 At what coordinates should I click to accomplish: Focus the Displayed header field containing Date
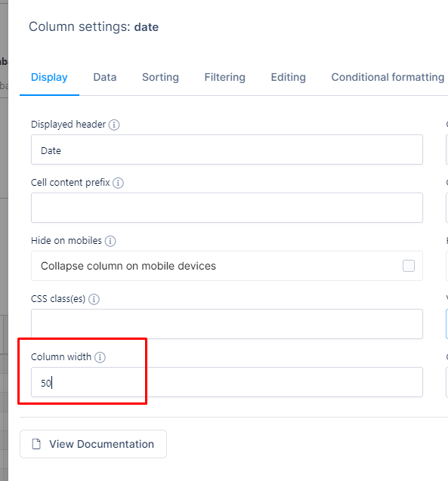(x=227, y=150)
